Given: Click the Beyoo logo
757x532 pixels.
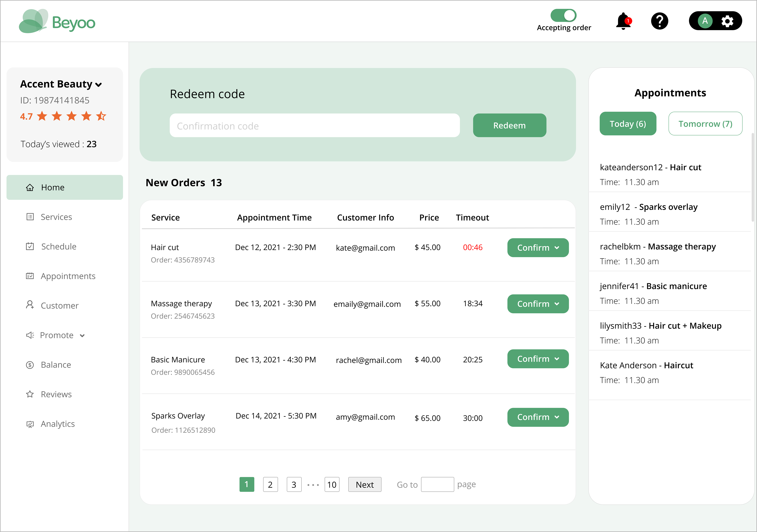Looking at the screenshot, I should (x=57, y=21).
